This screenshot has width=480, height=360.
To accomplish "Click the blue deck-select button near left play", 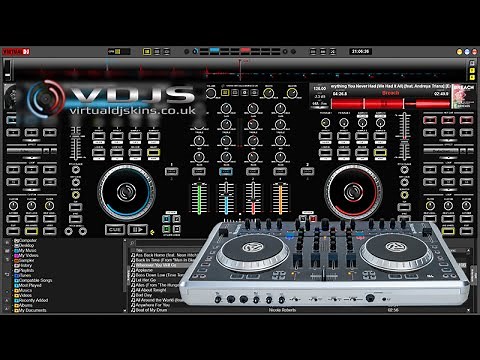I will coord(166,219).
